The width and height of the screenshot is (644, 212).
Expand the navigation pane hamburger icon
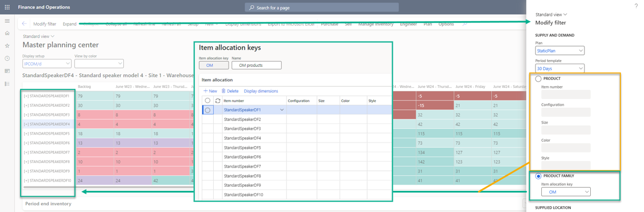(x=7, y=21)
